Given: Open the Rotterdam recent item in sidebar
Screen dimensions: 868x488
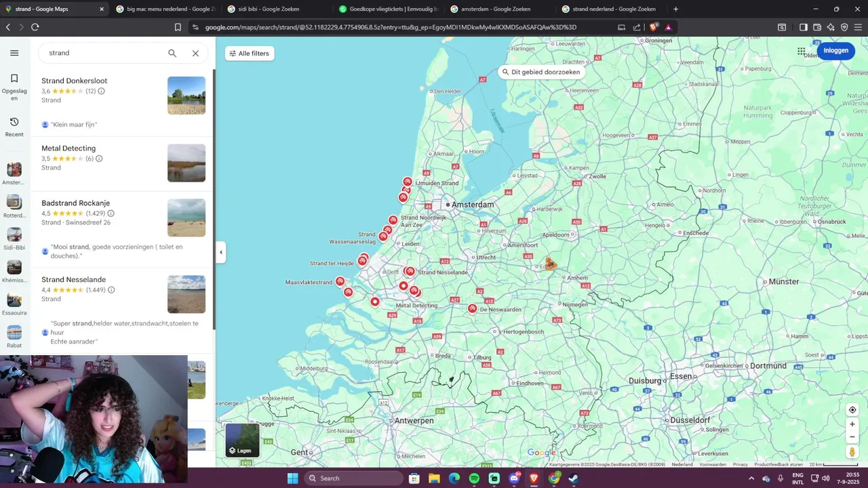Looking at the screenshot, I should coord(14,206).
